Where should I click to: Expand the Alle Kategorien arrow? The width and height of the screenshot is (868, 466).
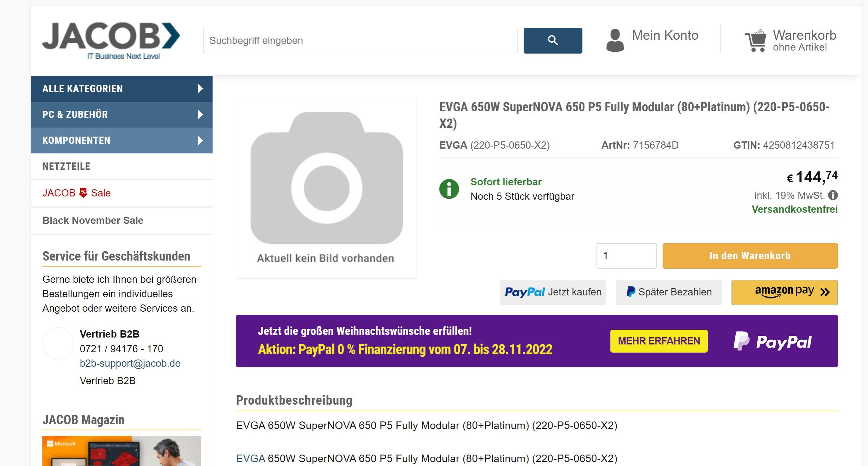point(200,89)
